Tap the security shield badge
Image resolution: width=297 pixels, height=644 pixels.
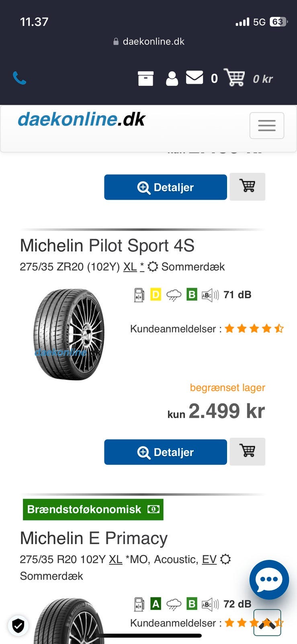coord(18,625)
